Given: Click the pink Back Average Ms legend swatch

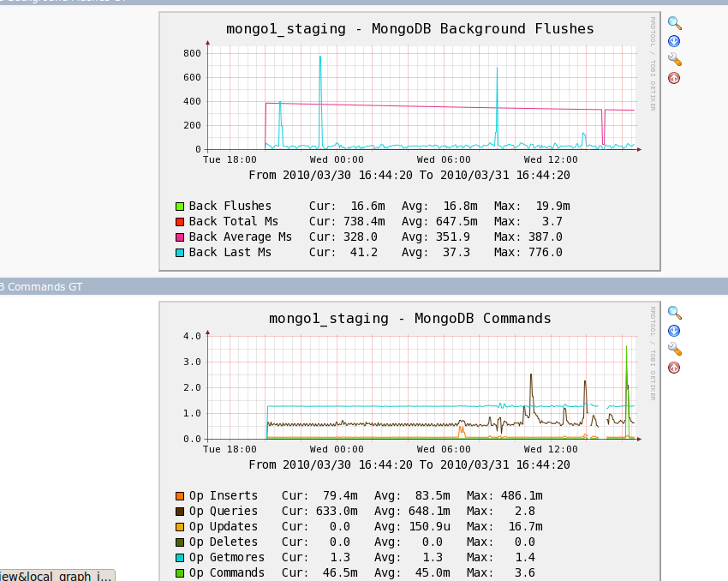Looking at the screenshot, I should [180, 237].
